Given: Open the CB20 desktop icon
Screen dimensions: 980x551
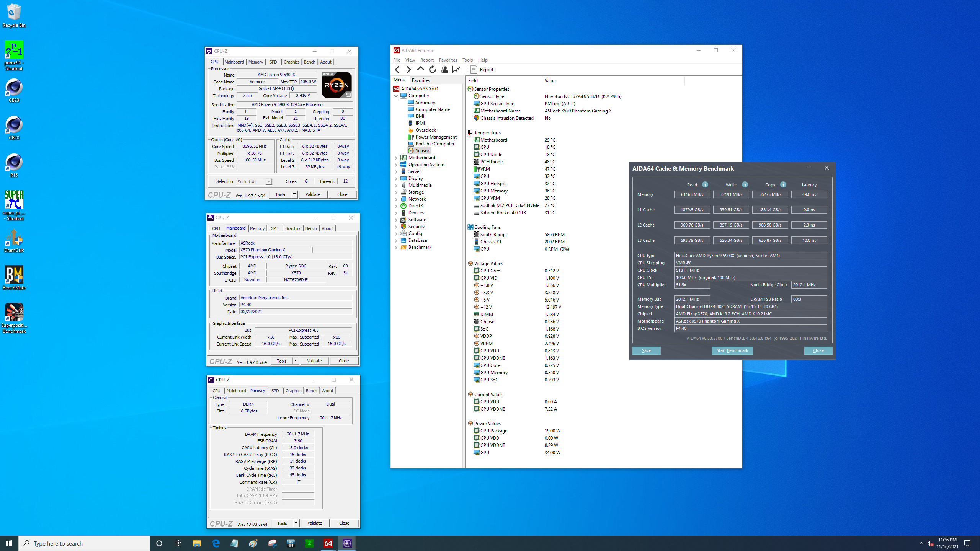Looking at the screenshot, I should coord(14,128).
